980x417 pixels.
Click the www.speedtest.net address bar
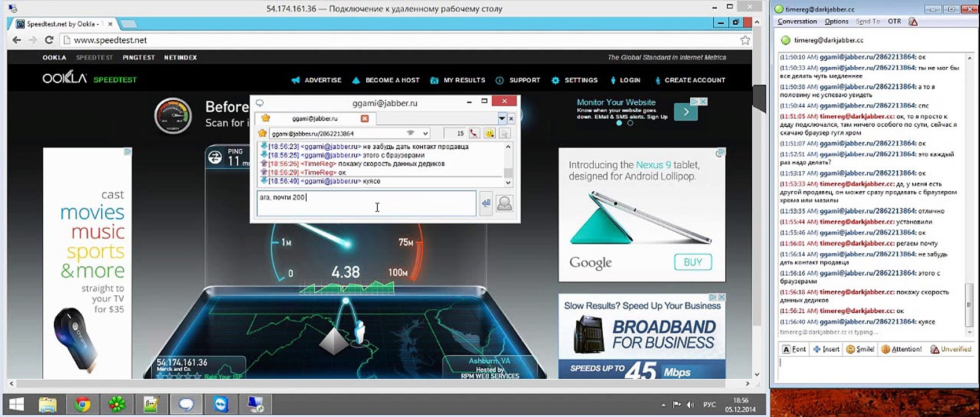click(399, 40)
